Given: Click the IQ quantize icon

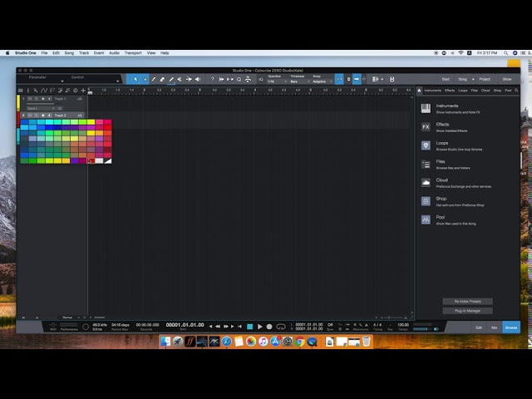Looking at the screenshot, I should (261, 80).
